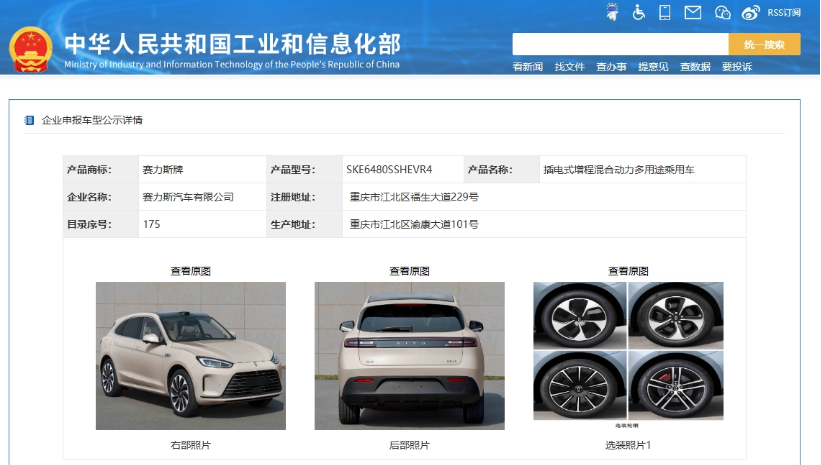This screenshot has width=821, height=465.
Task: Click the RSS订阅 link
Action: tap(784, 13)
